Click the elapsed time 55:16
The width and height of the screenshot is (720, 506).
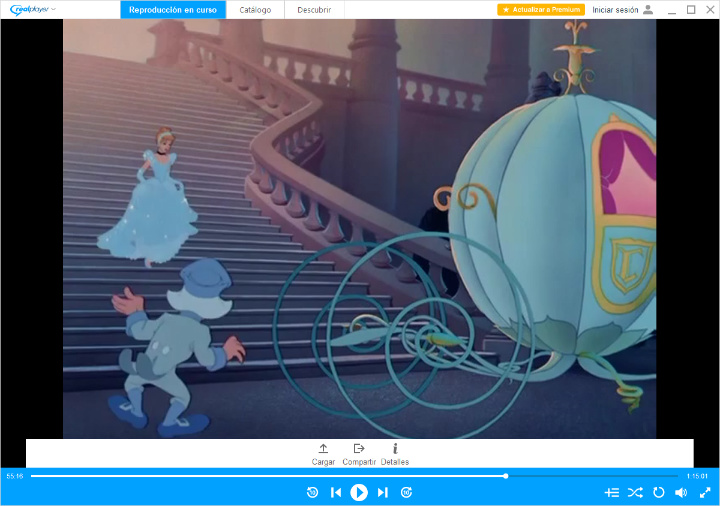tap(15, 476)
